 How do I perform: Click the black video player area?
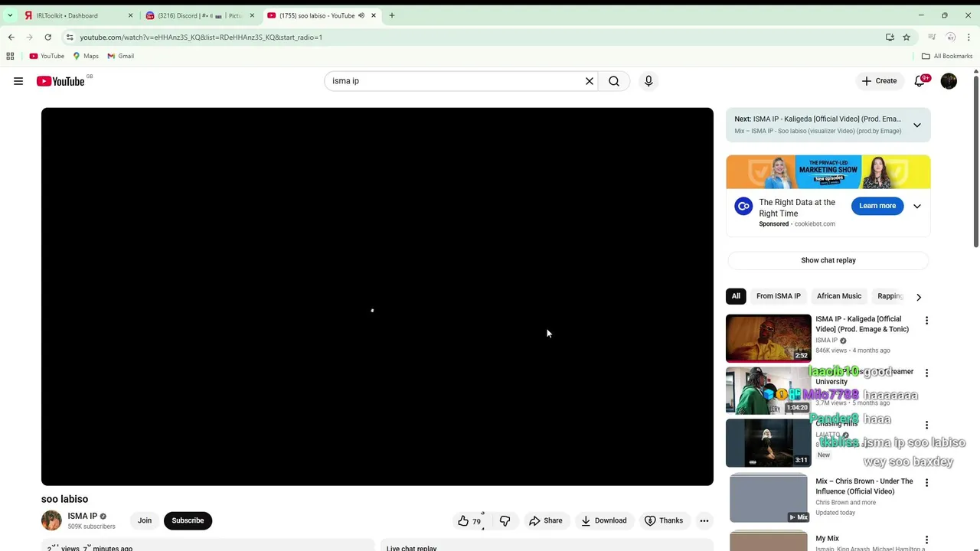377,296
